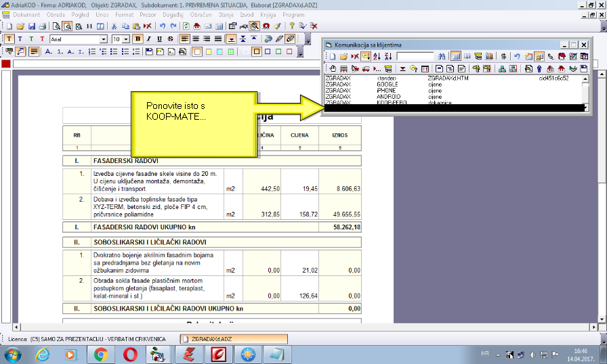Click the green T text color button
607x364 pixels.
point(31,39)
